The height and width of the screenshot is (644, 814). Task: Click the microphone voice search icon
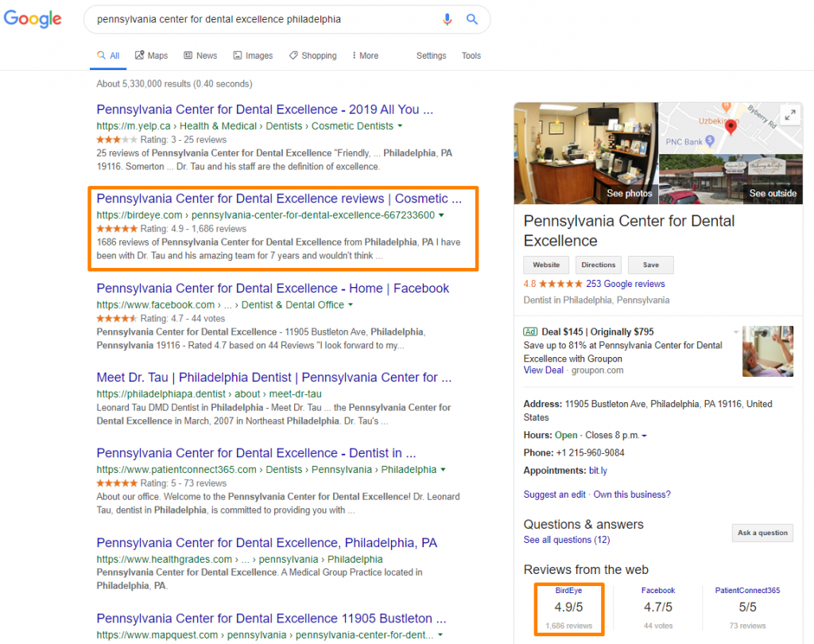[447, 19]
